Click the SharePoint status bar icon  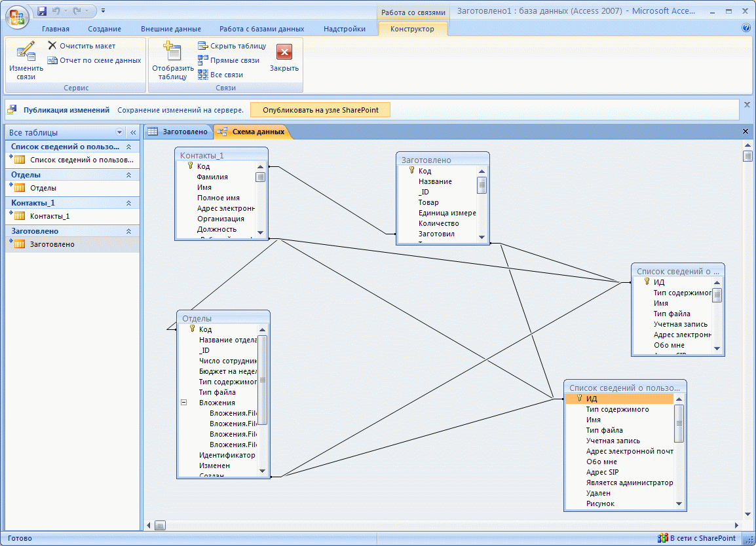click(x=662, y=538)
